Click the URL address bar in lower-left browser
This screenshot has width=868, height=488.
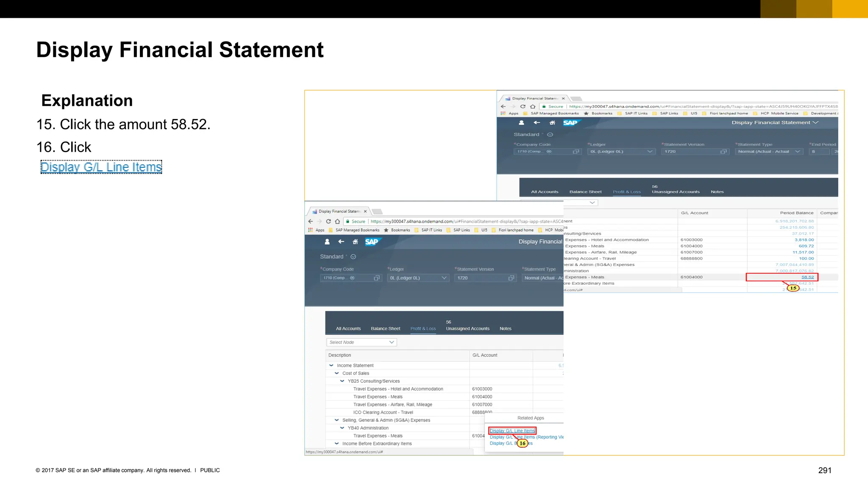point(454,221)
